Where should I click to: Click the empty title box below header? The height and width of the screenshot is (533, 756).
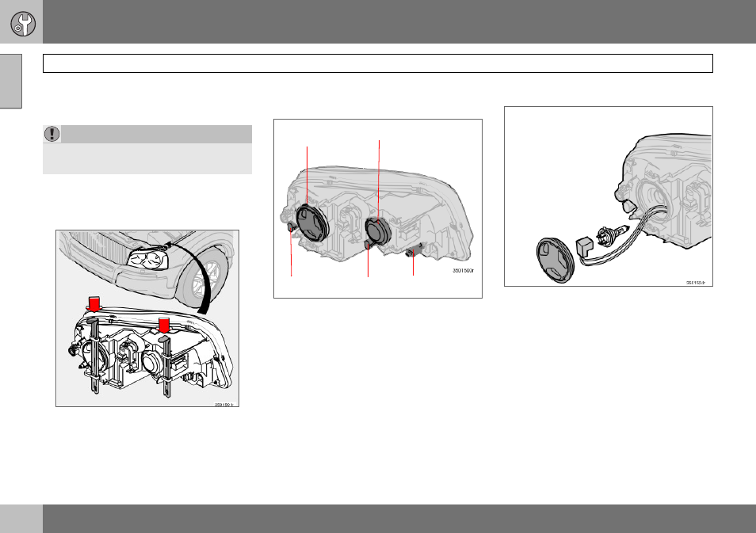(x=377, y=63)
